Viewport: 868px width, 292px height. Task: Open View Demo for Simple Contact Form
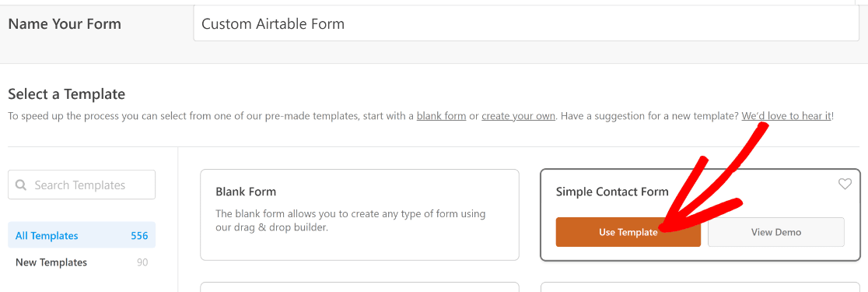(776, 232)
